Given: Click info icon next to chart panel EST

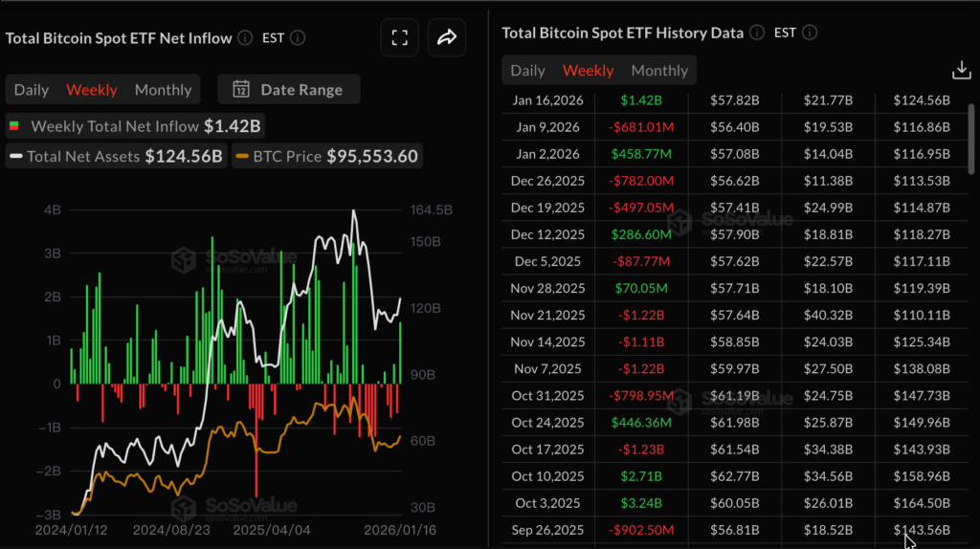Looking at the screenshot, I should (298, 38).
